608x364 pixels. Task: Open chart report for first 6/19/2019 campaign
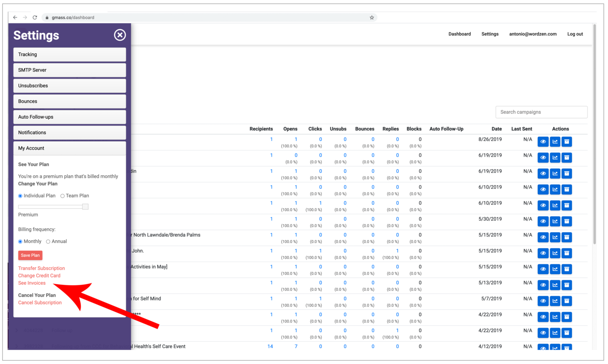click(x=555, y=158)
